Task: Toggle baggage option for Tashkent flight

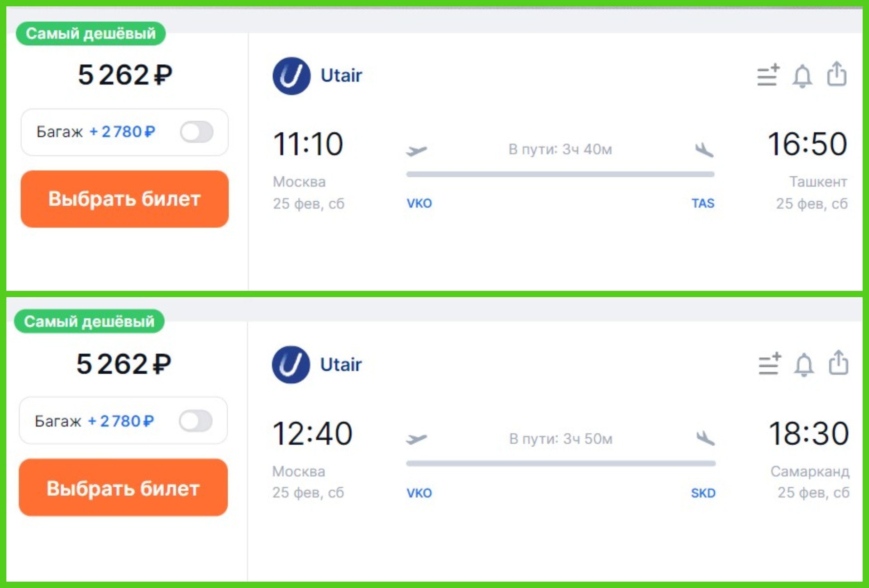Action: click(x=197, y=132)
